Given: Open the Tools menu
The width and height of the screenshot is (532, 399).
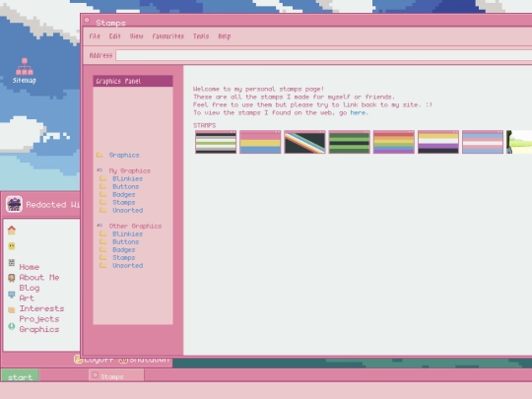Looking at the screenshot, I should pyautogui.click(x=201, y=36).
